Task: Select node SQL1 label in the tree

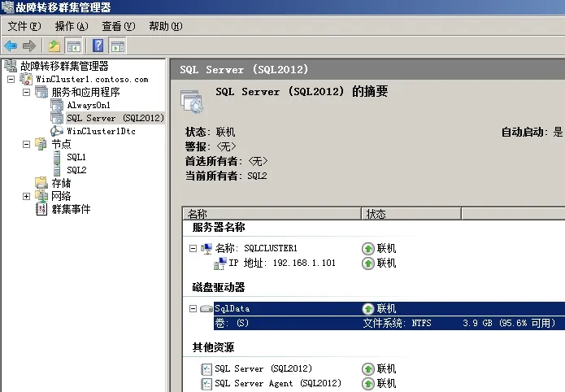Action: (76, 157)
